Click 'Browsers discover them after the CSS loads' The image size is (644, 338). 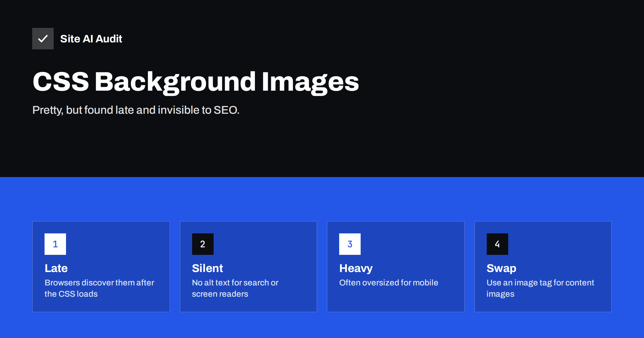tap(99, 288)
